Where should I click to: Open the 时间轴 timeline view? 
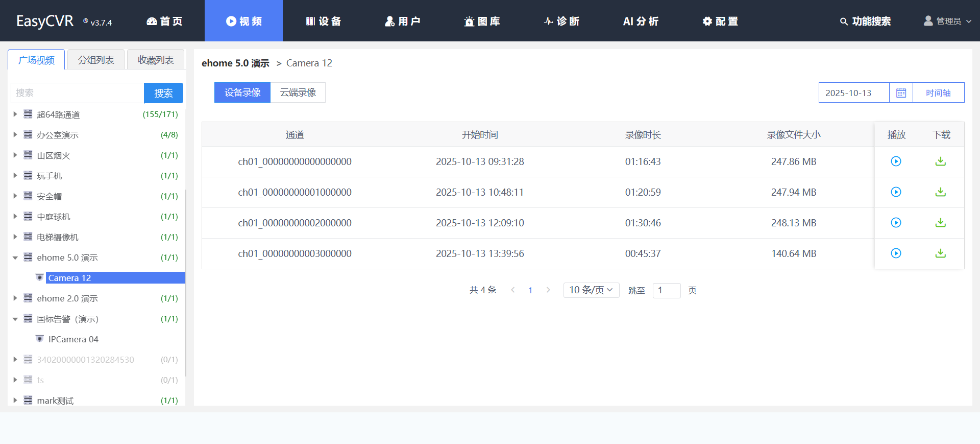938,93
